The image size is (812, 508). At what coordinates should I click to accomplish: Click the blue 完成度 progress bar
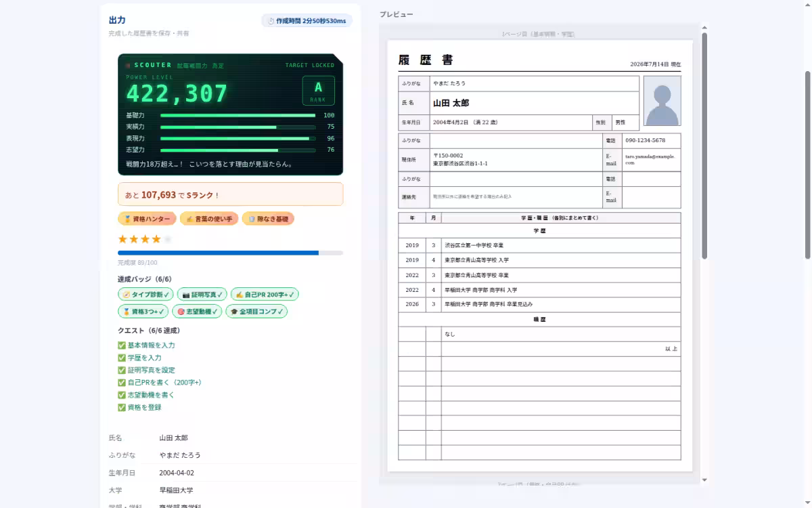[x=230, y=253]
